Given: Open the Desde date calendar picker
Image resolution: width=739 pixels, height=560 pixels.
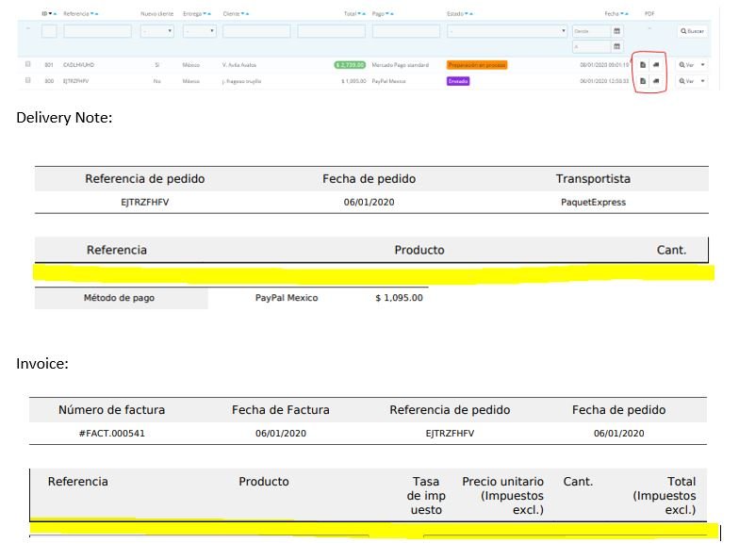Looking at the screenshot, I should point(616,31).
